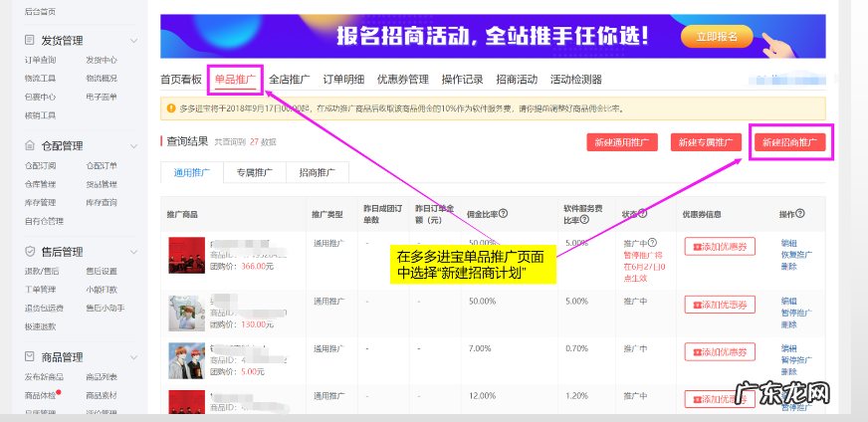The height and width of the screenshot is (422, 868).
Task: Click the help icon beside 软件服务费比率
Action: (584, 219)
